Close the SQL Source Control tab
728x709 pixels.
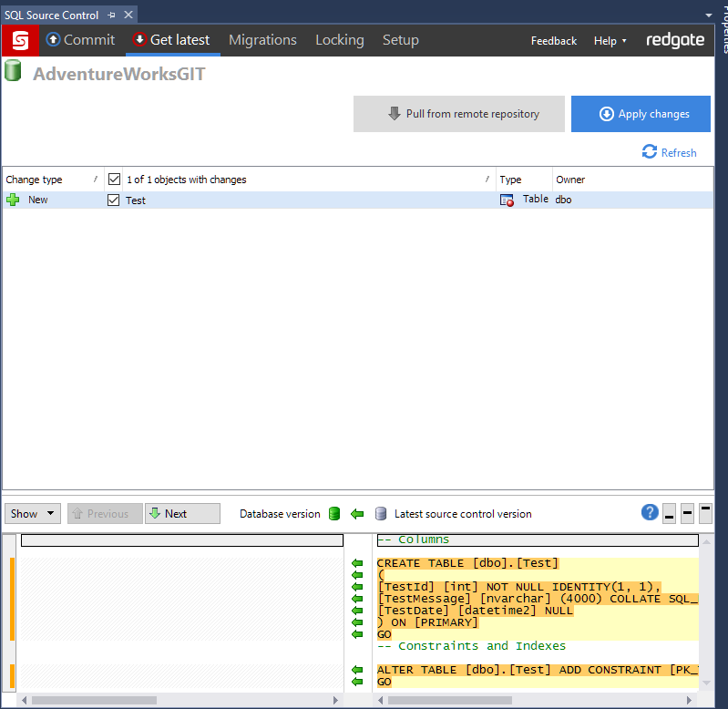128,15
